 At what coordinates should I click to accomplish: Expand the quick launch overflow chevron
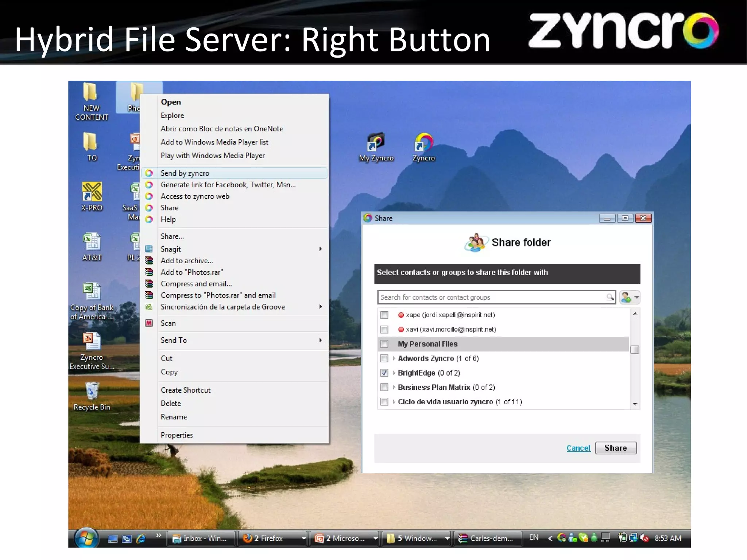point(159,535)
